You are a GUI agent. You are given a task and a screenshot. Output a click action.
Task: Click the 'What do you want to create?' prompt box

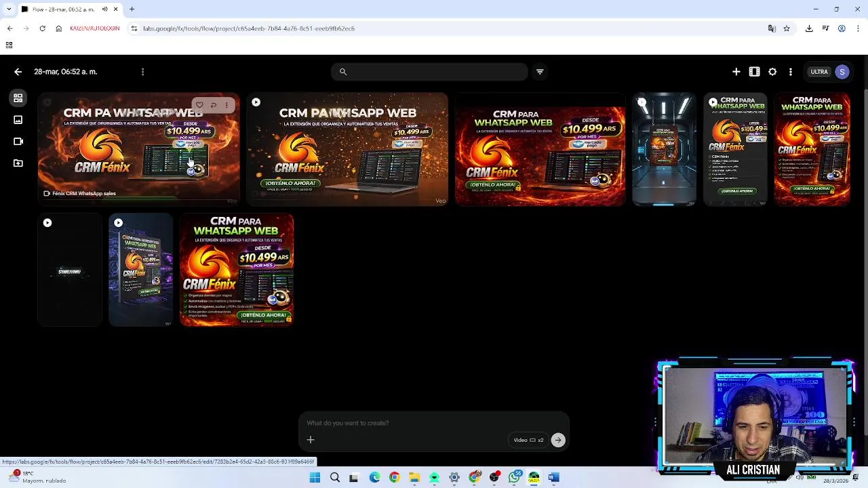434,423
